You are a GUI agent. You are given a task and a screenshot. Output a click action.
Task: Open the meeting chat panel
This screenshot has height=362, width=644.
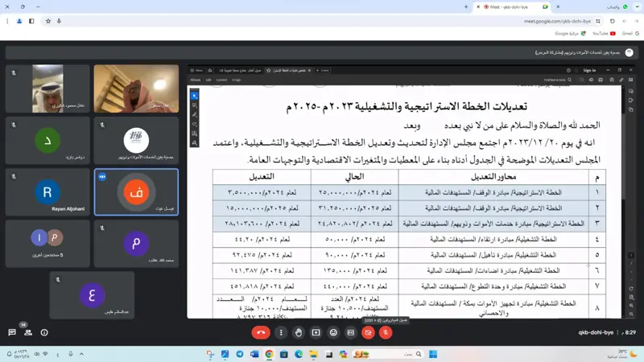(12, 332)
